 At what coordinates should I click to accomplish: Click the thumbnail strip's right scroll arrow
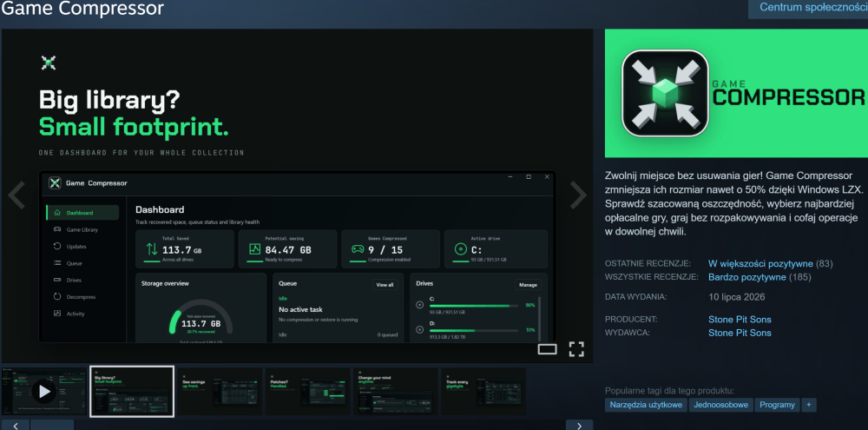(579, 425)
